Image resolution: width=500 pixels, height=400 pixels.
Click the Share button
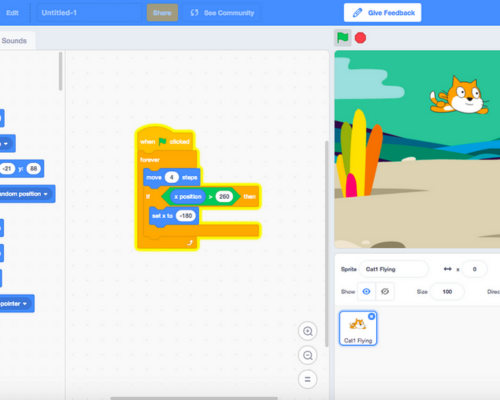pos(162,13)
